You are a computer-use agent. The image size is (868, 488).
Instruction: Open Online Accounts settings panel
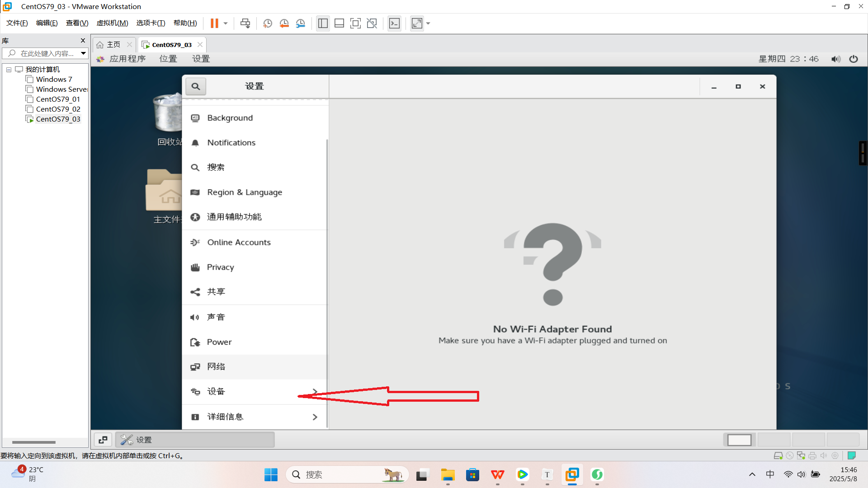pos(239,243)
